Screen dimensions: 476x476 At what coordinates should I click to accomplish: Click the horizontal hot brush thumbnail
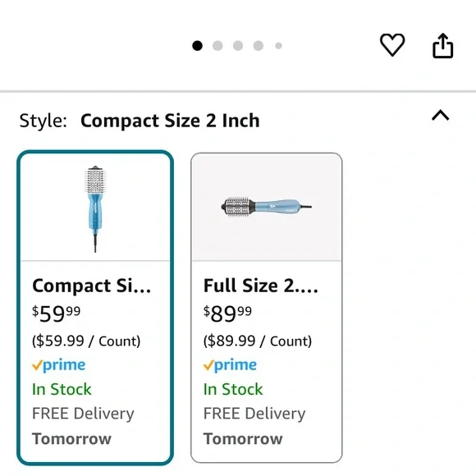[x=266, y=207]
